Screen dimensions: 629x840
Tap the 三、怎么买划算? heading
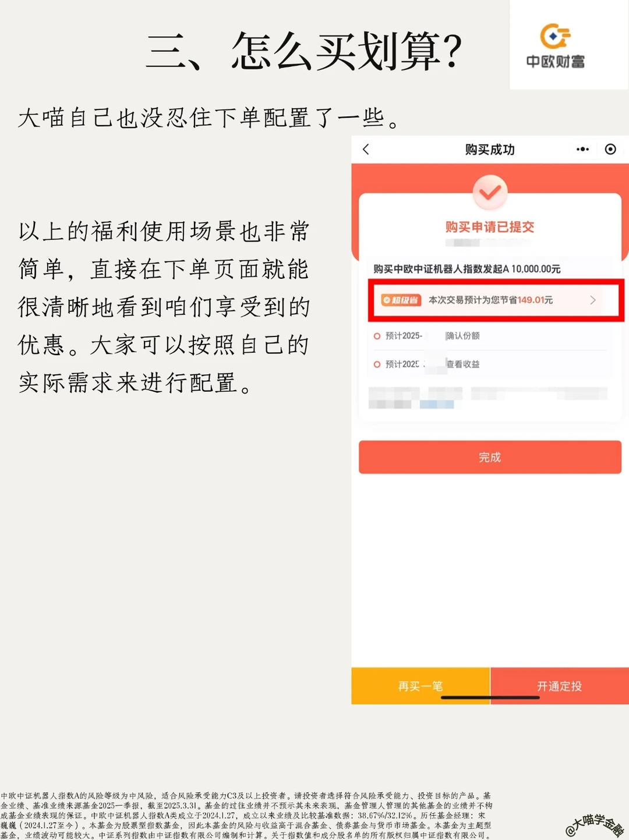304,51
